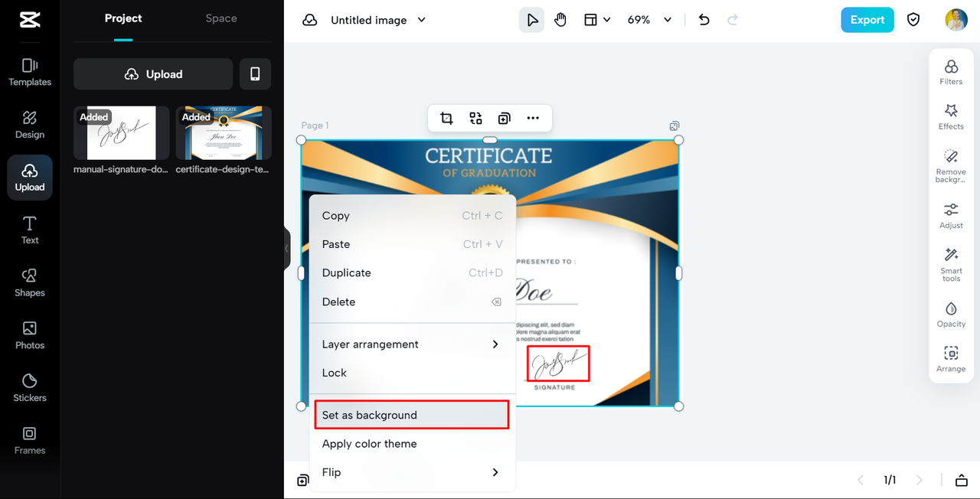Select the hand pan tool
The height and width of the screenshot is (499, 980).
tap(560, 20)
